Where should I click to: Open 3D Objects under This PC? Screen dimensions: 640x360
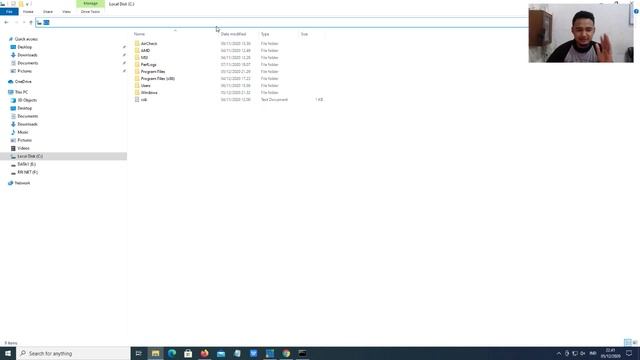click(27, 100)
